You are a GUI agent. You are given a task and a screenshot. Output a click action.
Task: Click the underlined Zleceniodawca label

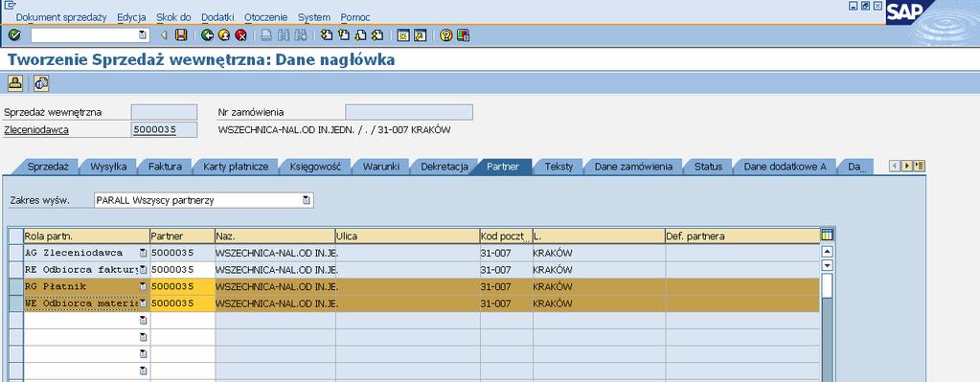[x=36, y=130]
